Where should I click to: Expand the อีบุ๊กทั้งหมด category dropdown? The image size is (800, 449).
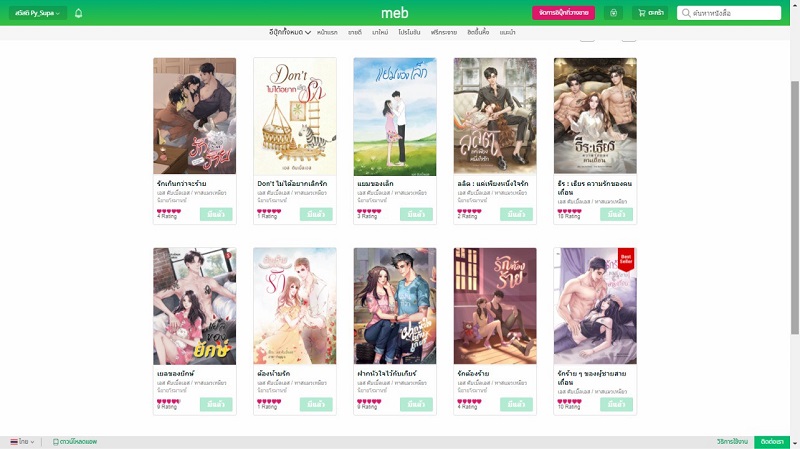tap(290, 32)
